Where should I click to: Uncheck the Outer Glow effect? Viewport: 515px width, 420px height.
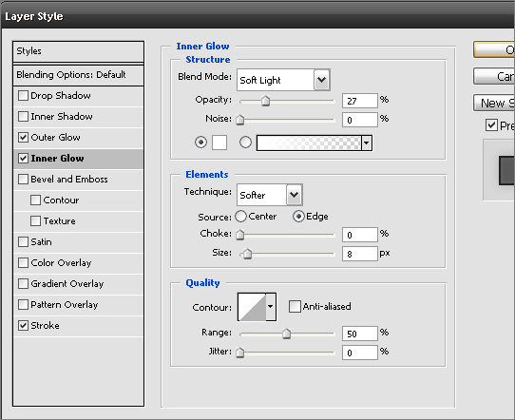click(x=23, y=137)
